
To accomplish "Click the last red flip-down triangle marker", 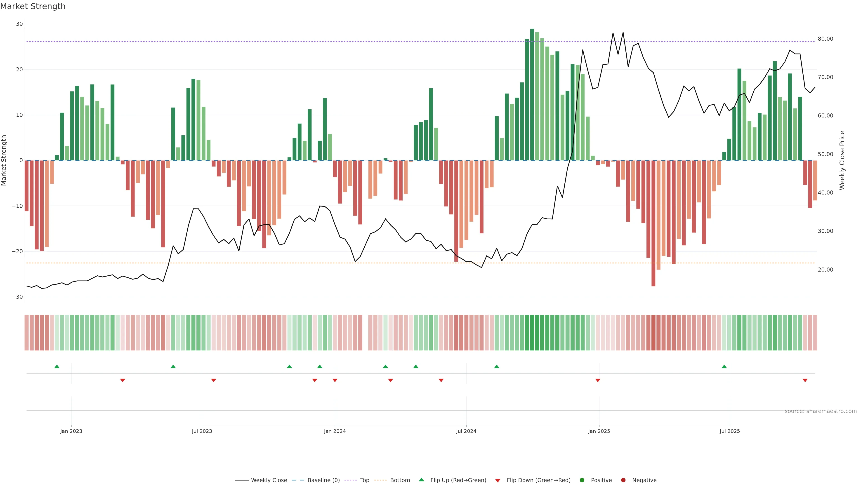I will pyautogui.click(x=805, y=380).
